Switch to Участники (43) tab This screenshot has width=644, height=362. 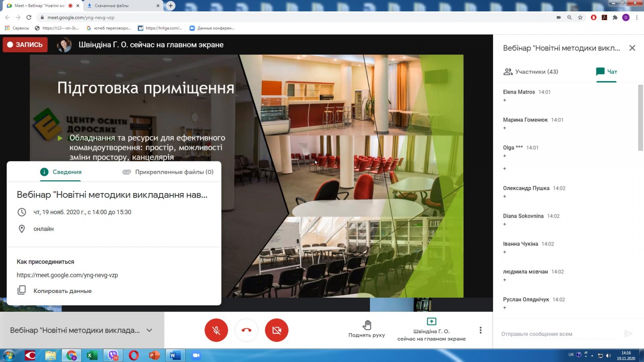coord(531,72)
